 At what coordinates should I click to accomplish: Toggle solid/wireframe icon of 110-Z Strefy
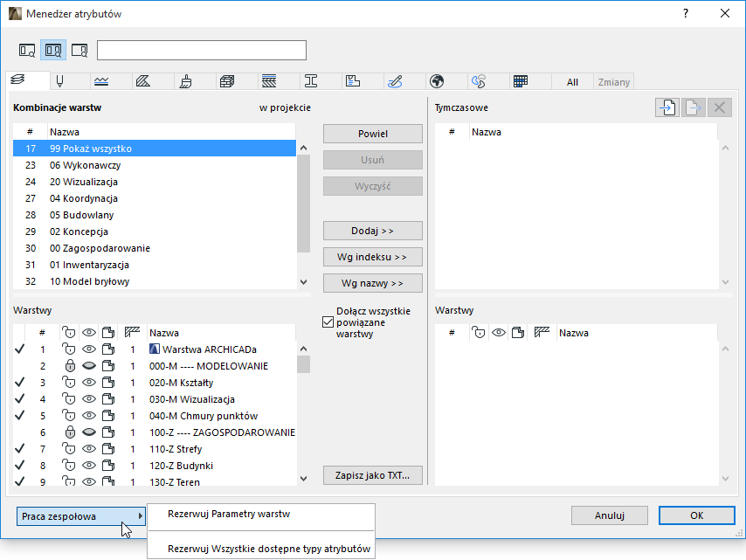click(x=108, y=449)
